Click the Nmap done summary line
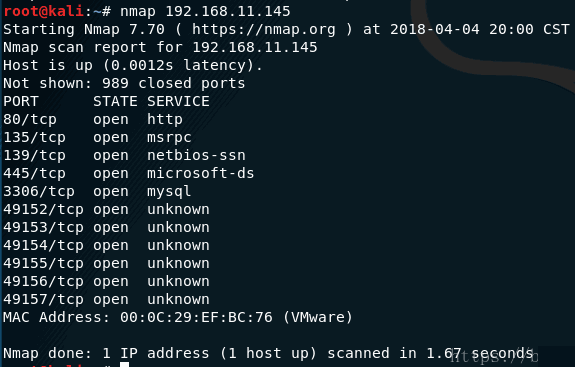Screen dimensions: 575x367 [268, 353]
